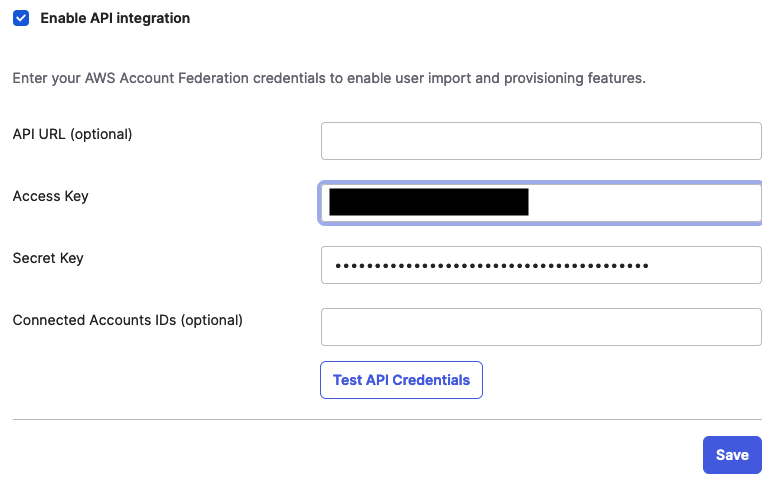
Task: Click the redacted Access Key value
Action: (x=428, y=203)
